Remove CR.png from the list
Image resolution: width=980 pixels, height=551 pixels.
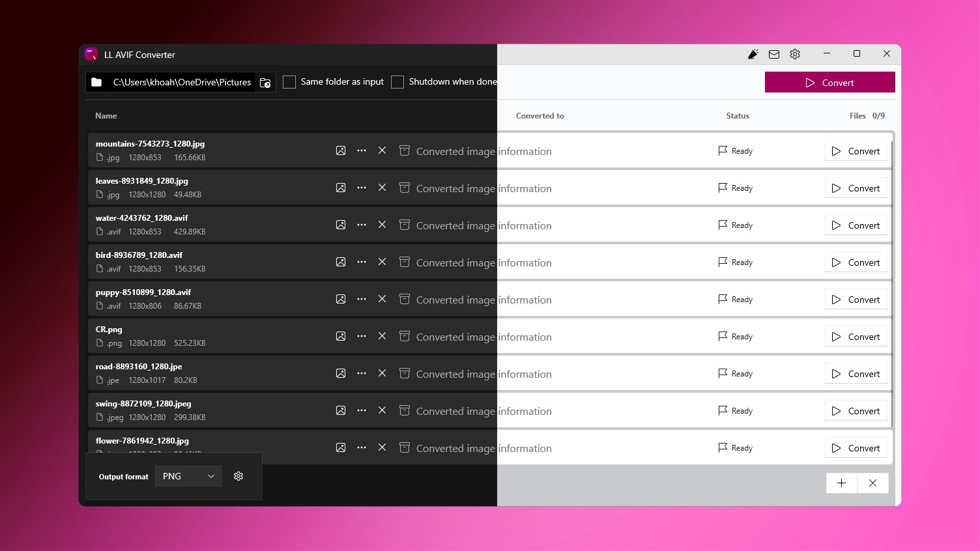[x=382, y=336]
